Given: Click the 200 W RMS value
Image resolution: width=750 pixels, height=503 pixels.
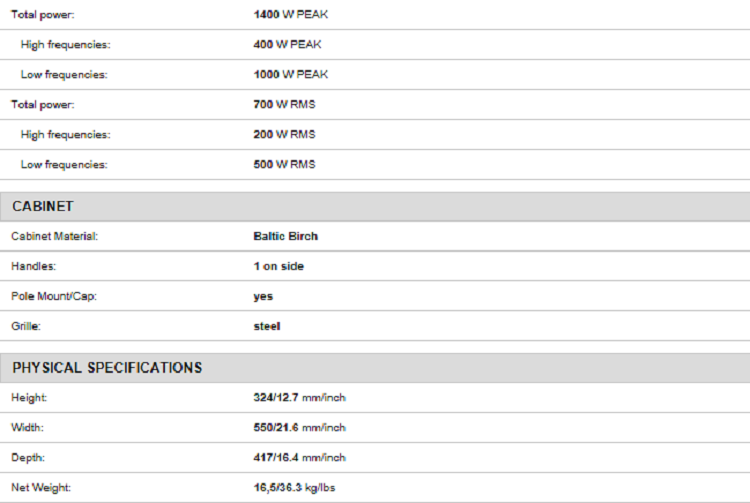Looking at the screenshot, I should coord(284,134).
